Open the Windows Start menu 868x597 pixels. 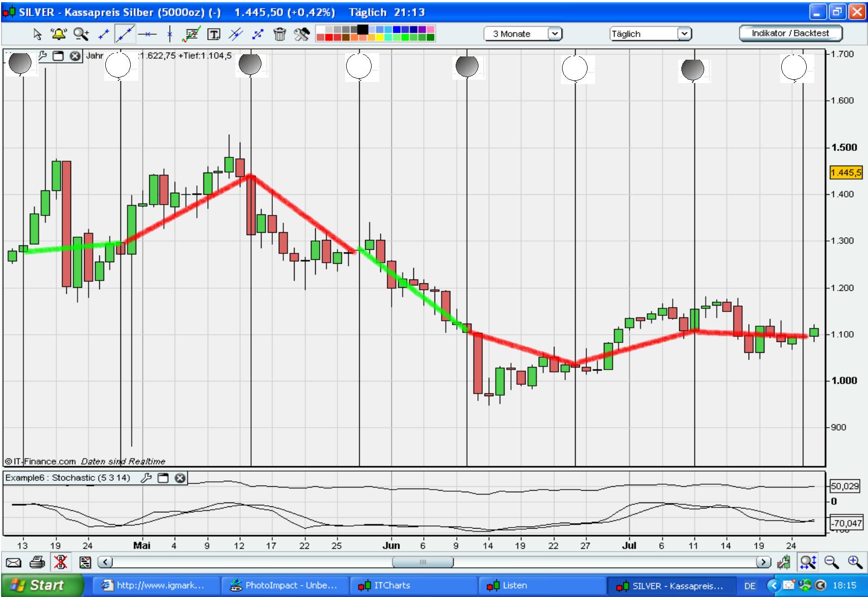(x=43, y=586)
